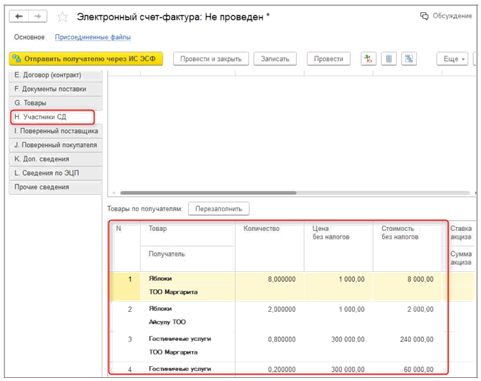Open the Присоединенные файлы link
This screenshot has height=381, width=481.
tap(93, 37)
